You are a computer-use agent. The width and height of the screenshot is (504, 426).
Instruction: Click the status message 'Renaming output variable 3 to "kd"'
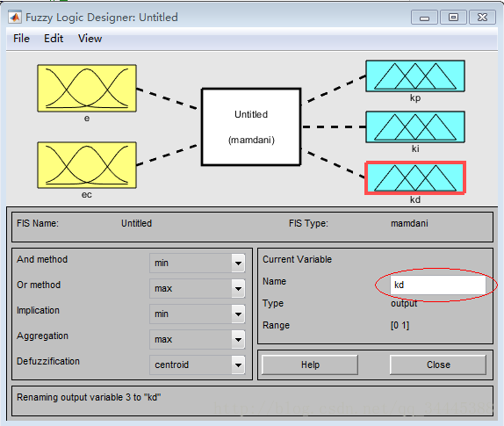pos(89,397)
